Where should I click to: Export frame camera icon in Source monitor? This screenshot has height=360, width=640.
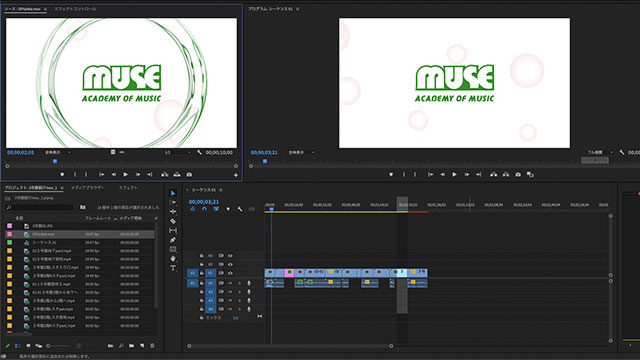[189, 175]
